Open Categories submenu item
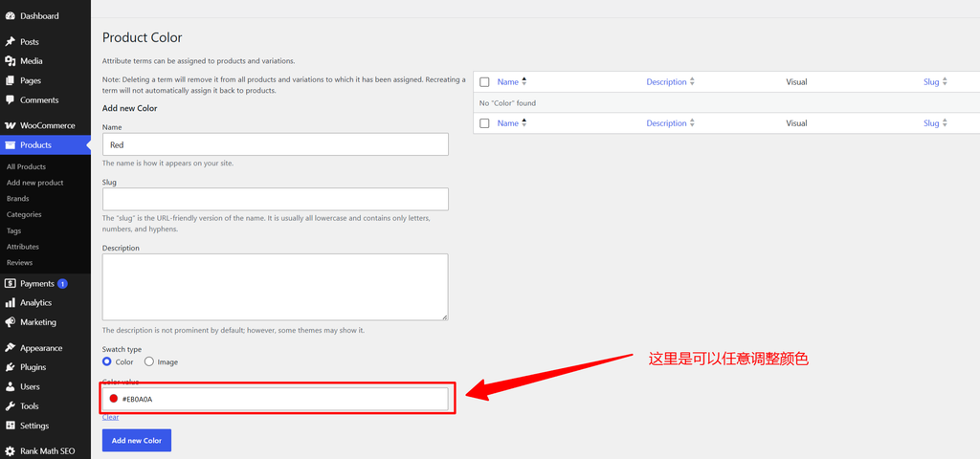Screen dimensions: 980x459 coord(24,214)
